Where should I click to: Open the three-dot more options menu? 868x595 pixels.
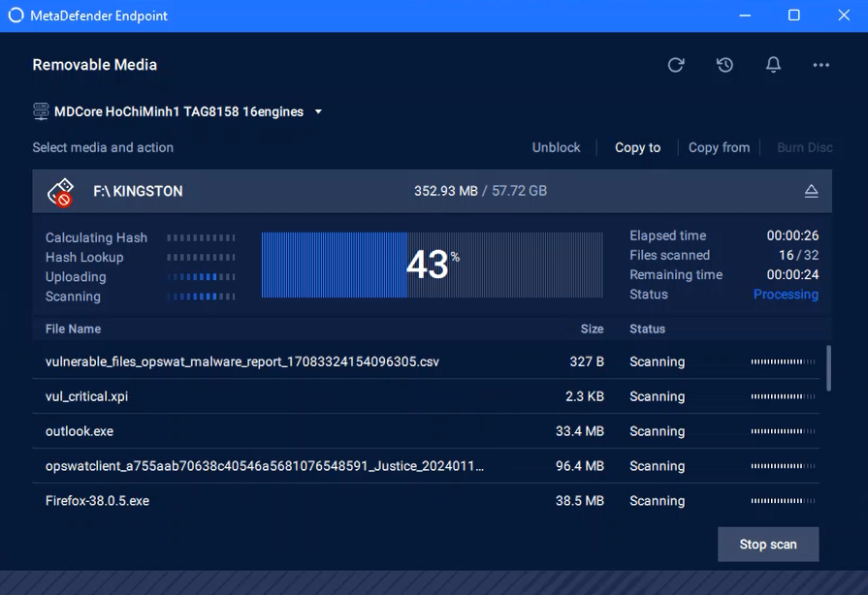coord(820,65)
